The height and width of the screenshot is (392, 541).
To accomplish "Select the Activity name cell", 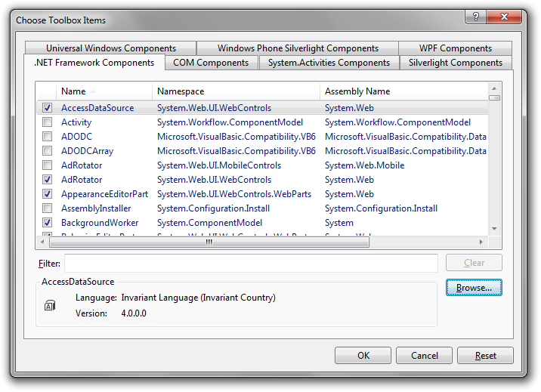I will click(x=76, y=122).
